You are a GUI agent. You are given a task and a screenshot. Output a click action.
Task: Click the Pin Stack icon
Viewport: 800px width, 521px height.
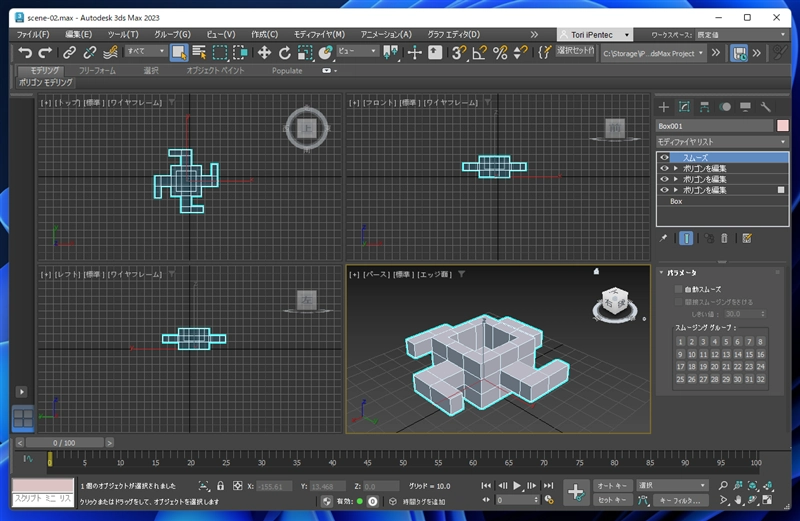coord(663,238)
